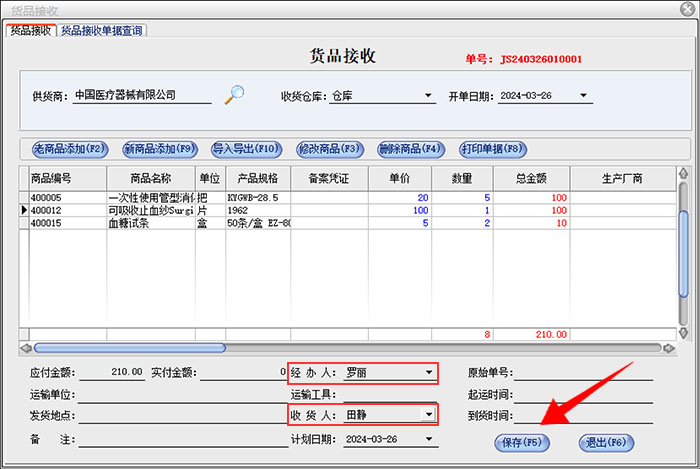This screenshot has width=700, height=469.
Task: Expand the 收货仓库 dropdown
Action: 428,97
